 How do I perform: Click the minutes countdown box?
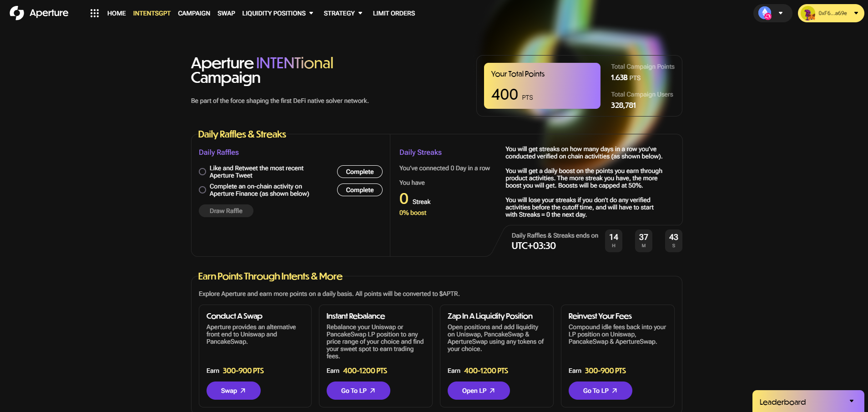click(644, 240)
